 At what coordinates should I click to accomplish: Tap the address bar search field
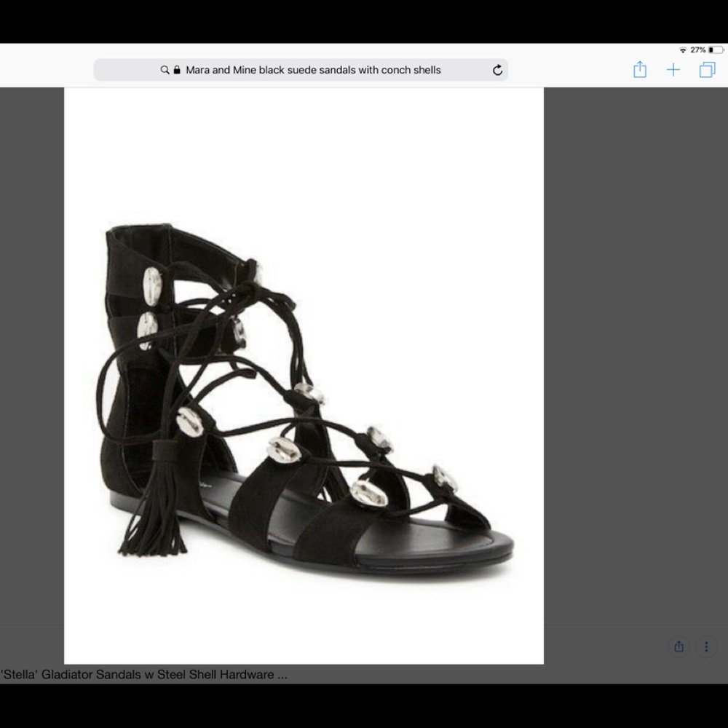[x=313, y=70]
